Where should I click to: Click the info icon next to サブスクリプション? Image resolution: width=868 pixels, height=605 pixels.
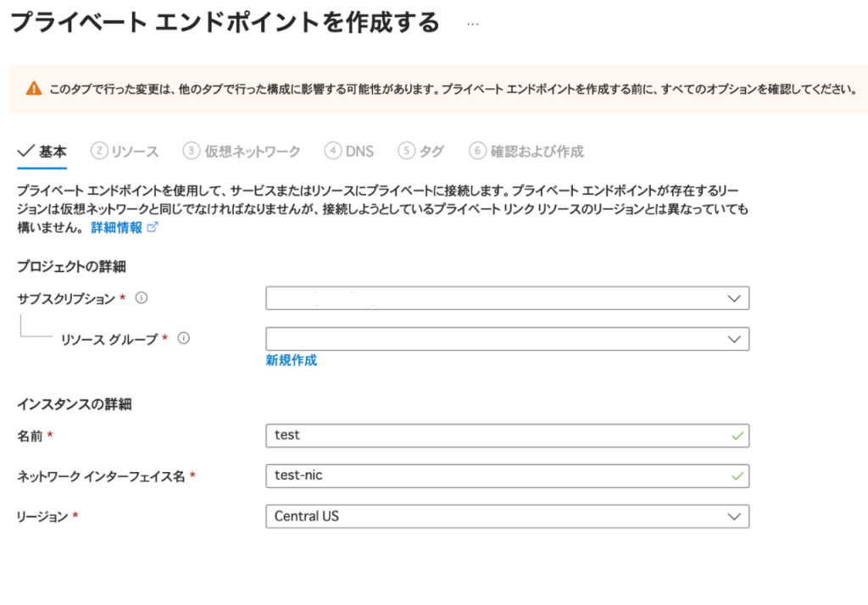(x=142, y=298)
